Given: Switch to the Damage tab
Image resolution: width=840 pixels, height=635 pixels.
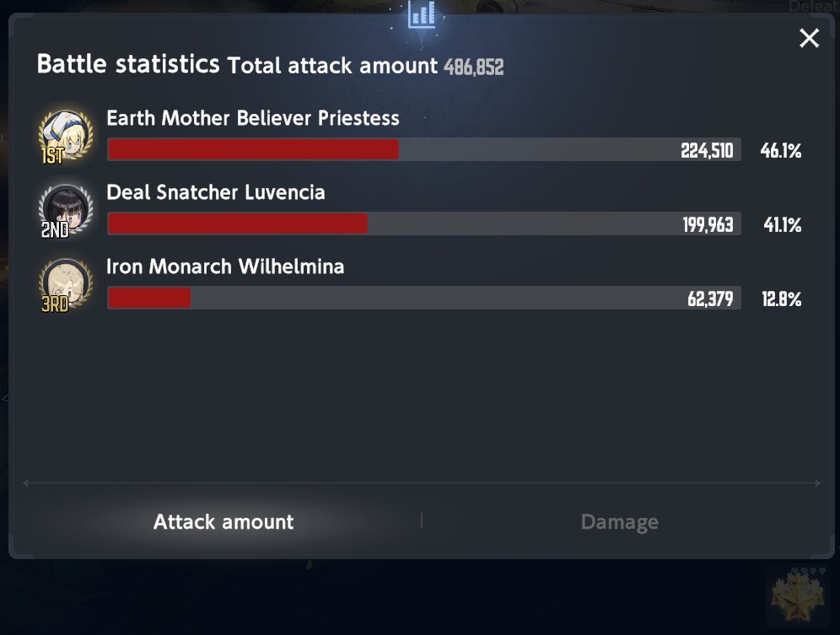Looking at the screenshot, I should (619, 522).
